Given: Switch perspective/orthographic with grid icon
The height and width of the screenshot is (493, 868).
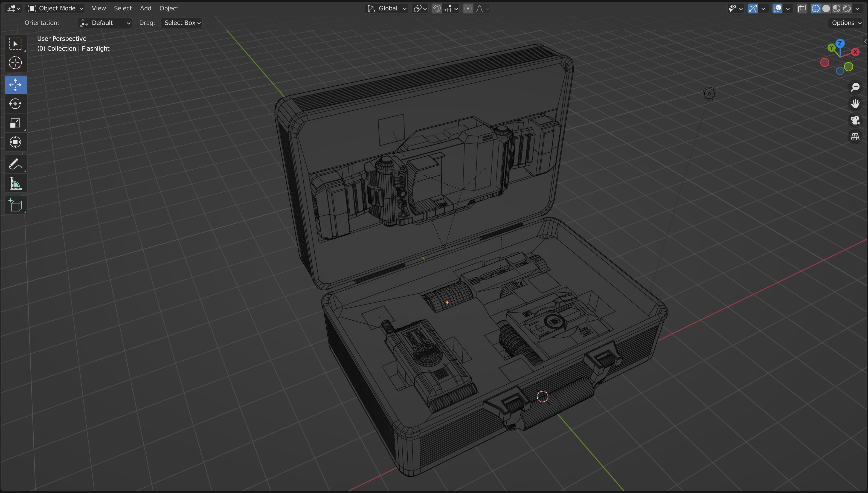Looking at the screenshot, I should click(855, 137).
